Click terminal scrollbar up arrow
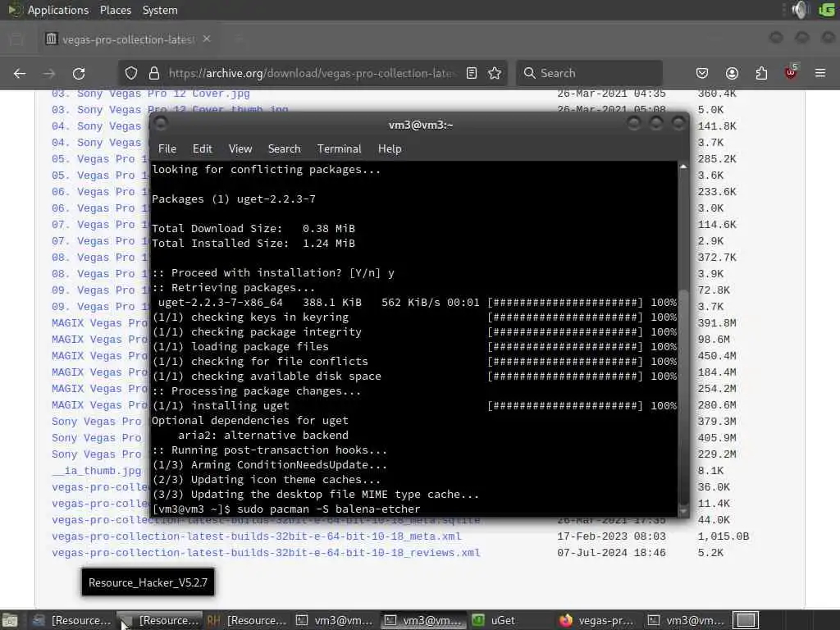This screenshot has width=840, height=630. click(683, 167)
